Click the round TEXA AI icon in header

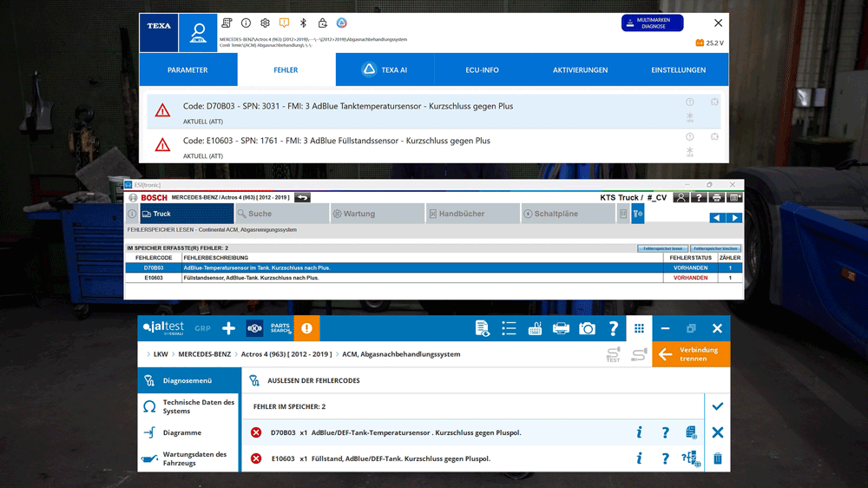[x=341, y=23]
